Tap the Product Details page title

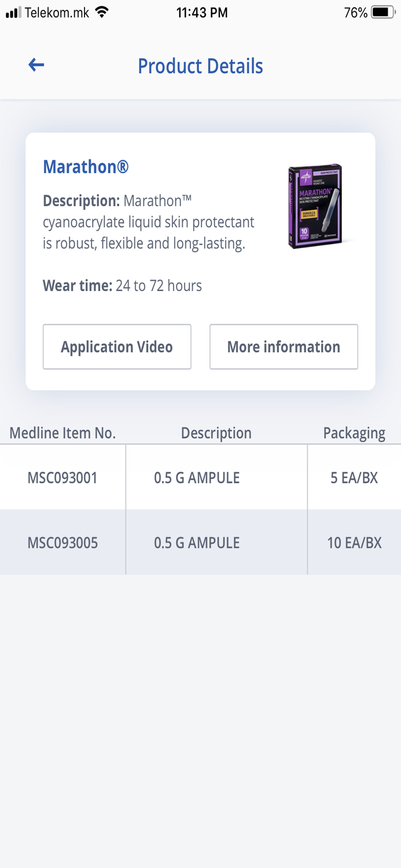(x=200, y=66)
